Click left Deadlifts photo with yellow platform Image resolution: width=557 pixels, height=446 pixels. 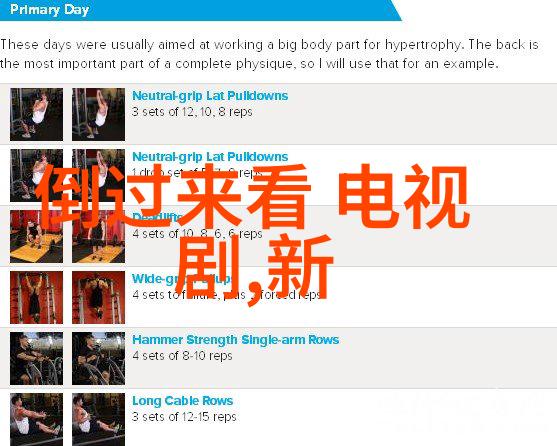pyautogui.click(x=37, y=236)
